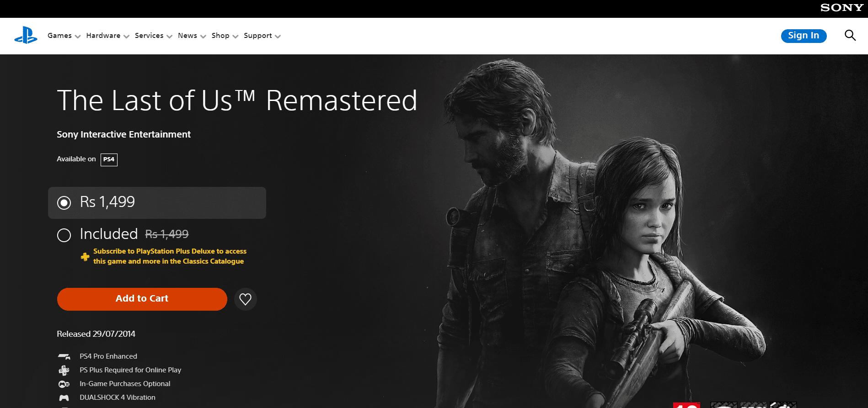Click the Sony logo in top bar
Screen dimensions: 868x408
click(x=842, y=8)
